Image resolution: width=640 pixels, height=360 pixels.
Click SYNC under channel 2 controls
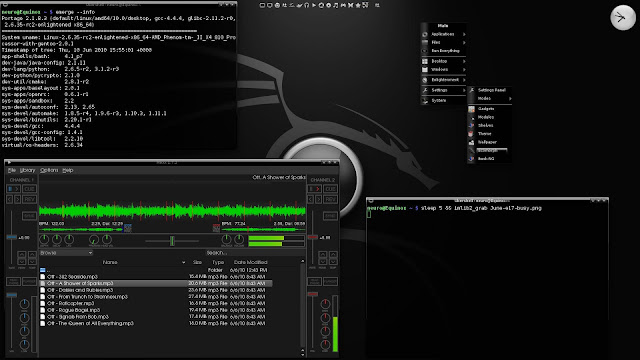(330, 216)
